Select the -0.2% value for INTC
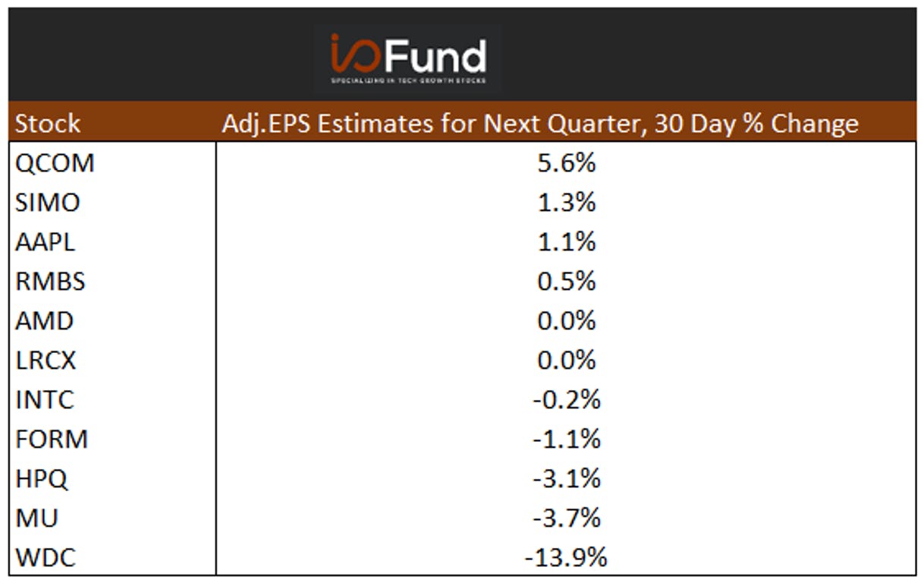Screen dimensions: 924x586 pyautogui.click(x=566, y=399)
